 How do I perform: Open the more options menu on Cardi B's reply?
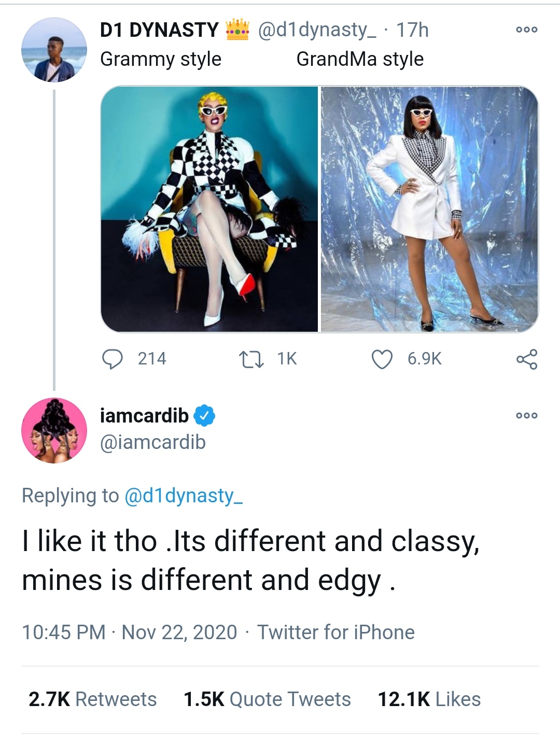pos(528,415)
